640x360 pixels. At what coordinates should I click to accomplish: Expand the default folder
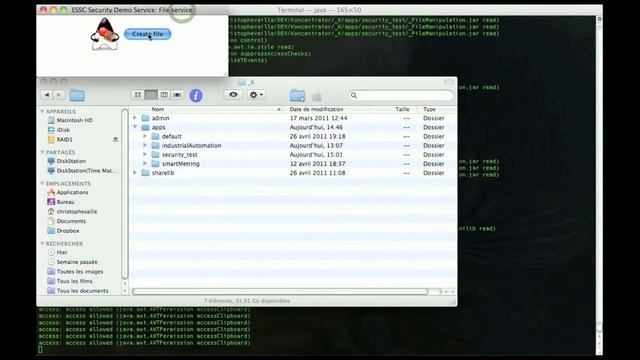pyautogui.click(x=145, y=136)
